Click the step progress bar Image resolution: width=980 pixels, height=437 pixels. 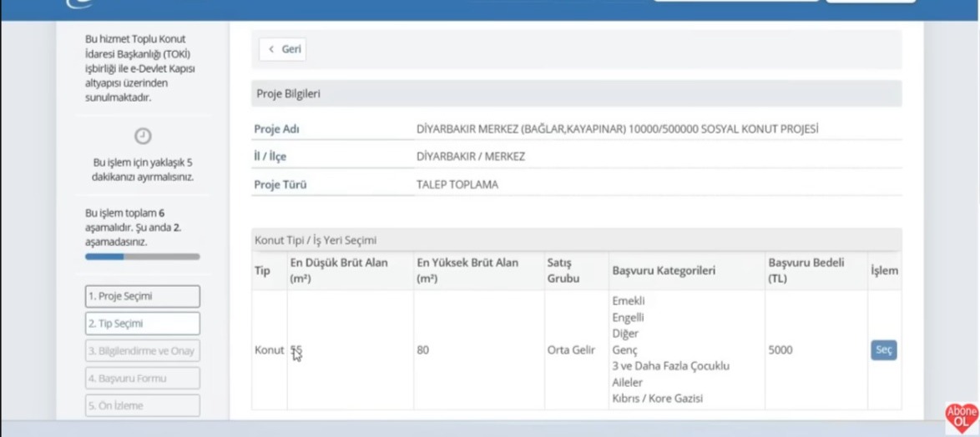coord(143,257)
